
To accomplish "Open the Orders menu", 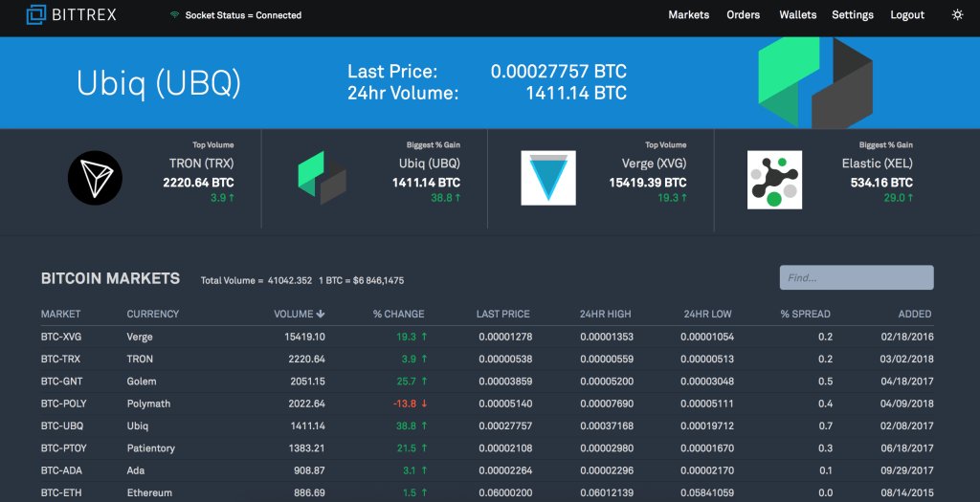I will pos(743,14).
